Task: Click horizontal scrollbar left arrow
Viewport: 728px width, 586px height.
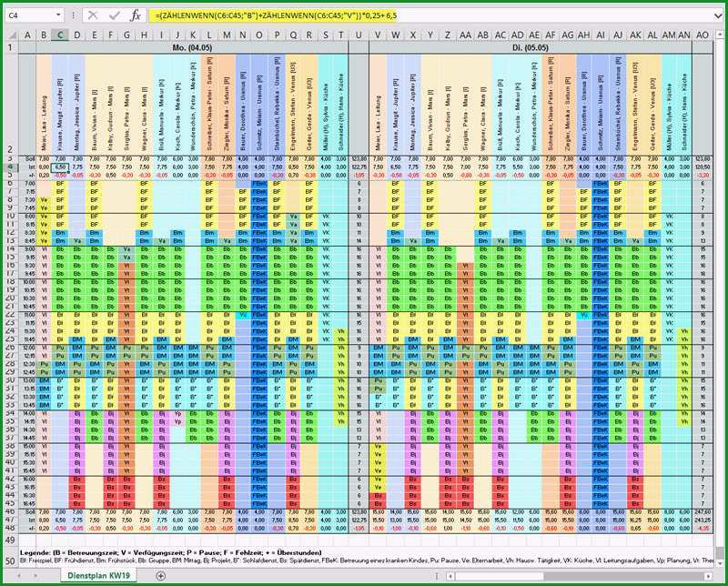Action: (x=450, y=576)
